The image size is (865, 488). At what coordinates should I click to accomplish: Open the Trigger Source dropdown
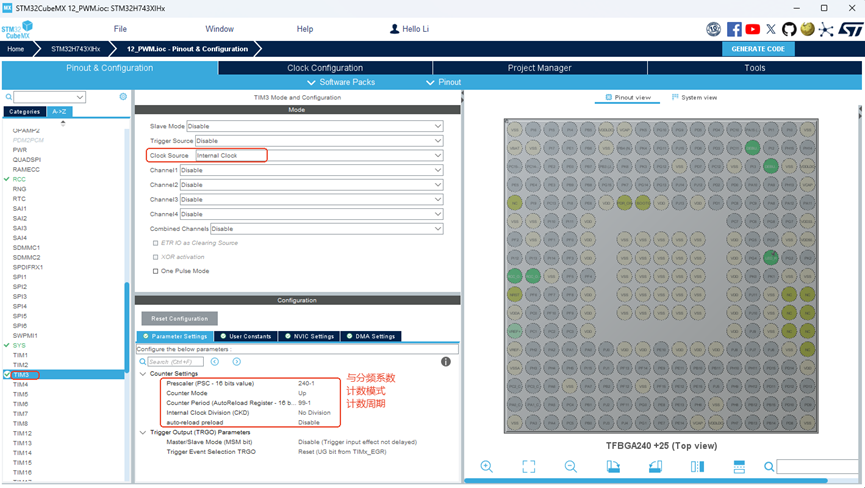[319, 141]
